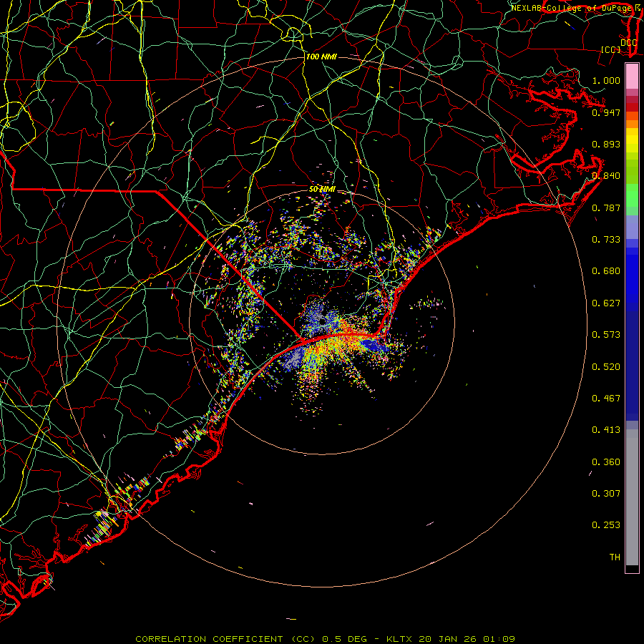Screen dimensions: 644x644
Task: Click the 0.307 legend value
Action: [x=606, y=494]
